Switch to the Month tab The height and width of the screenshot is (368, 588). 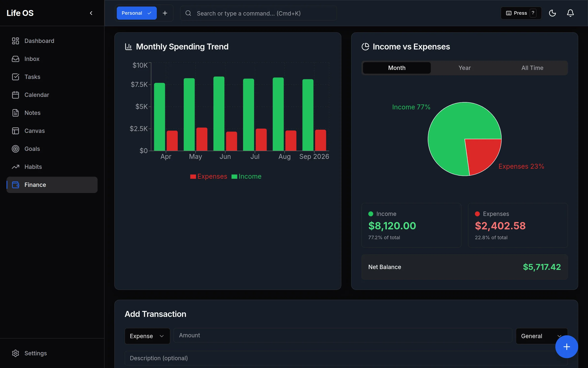tap(397, 68)
